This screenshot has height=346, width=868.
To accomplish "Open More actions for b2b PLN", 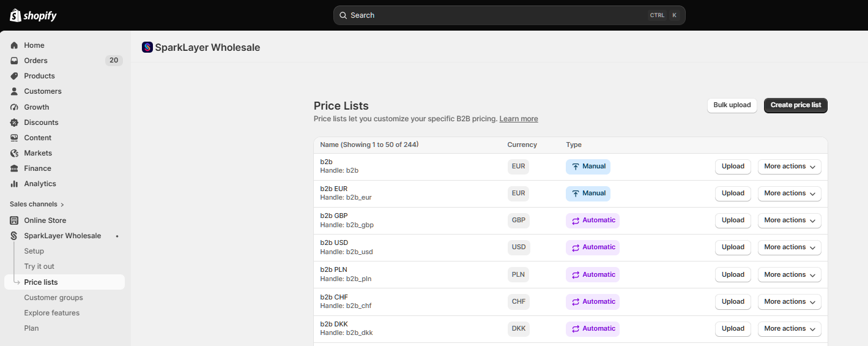I will (789, 275).
